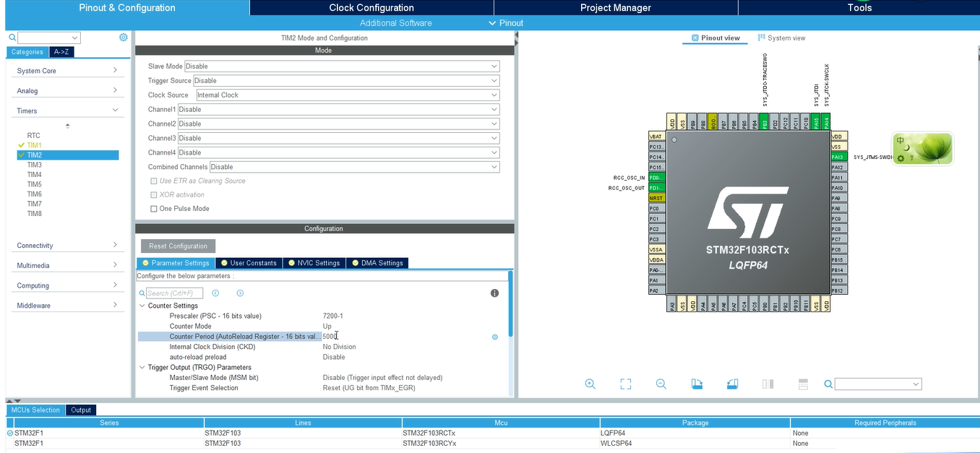The image size is (980, 453).
Task: Select TIM3 in the timers list
Action: 35,165
